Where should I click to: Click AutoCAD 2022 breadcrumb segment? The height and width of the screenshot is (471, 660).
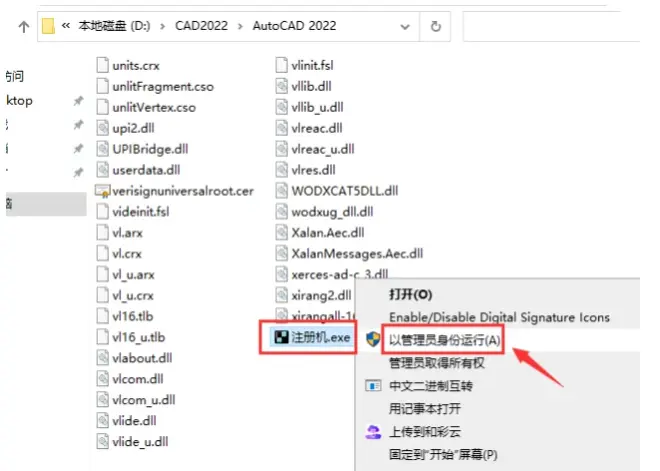[294, 26]
